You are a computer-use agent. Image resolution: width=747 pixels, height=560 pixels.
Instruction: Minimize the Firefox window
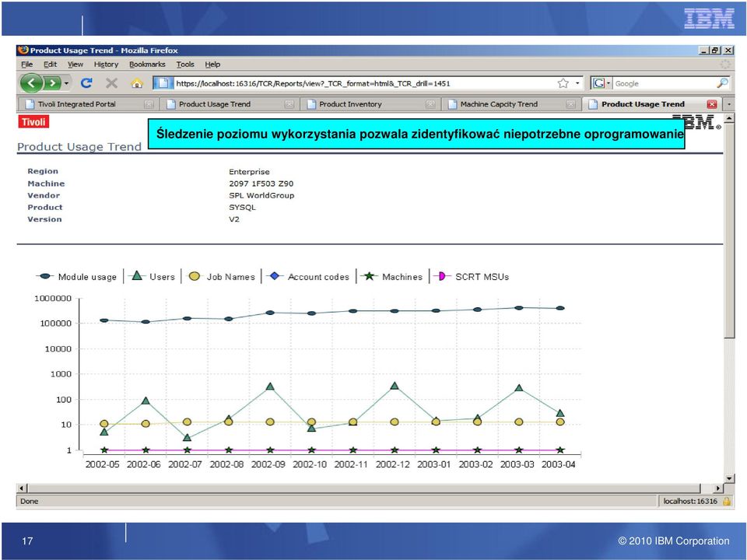tap(704, 50)
